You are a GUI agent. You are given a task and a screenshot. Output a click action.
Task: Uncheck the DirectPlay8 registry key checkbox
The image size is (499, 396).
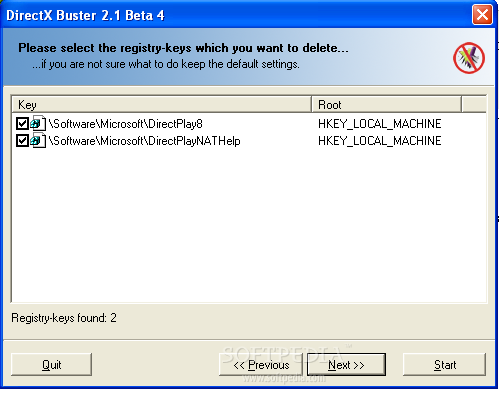22,124
